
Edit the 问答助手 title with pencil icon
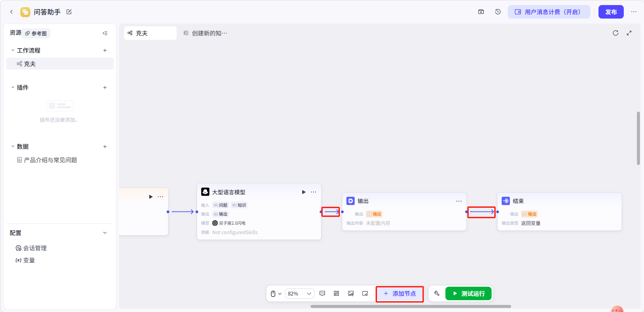[x=69, y=12]
